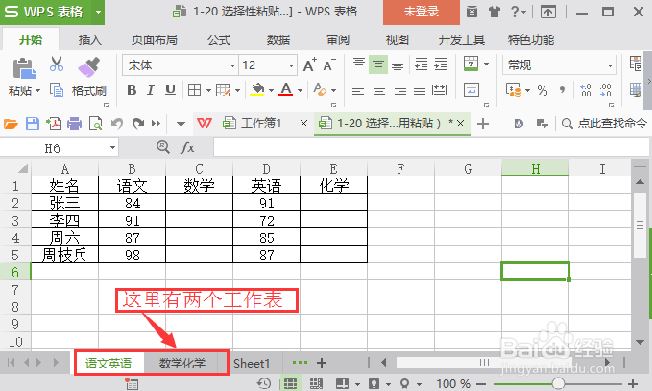Click the undo arrow

coord(117,124)
